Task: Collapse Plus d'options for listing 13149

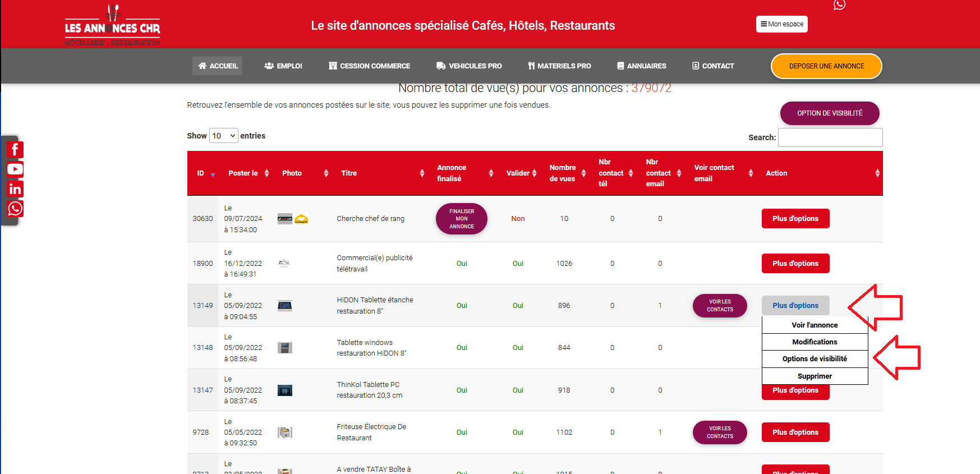Action: click(x=795, y=306)
